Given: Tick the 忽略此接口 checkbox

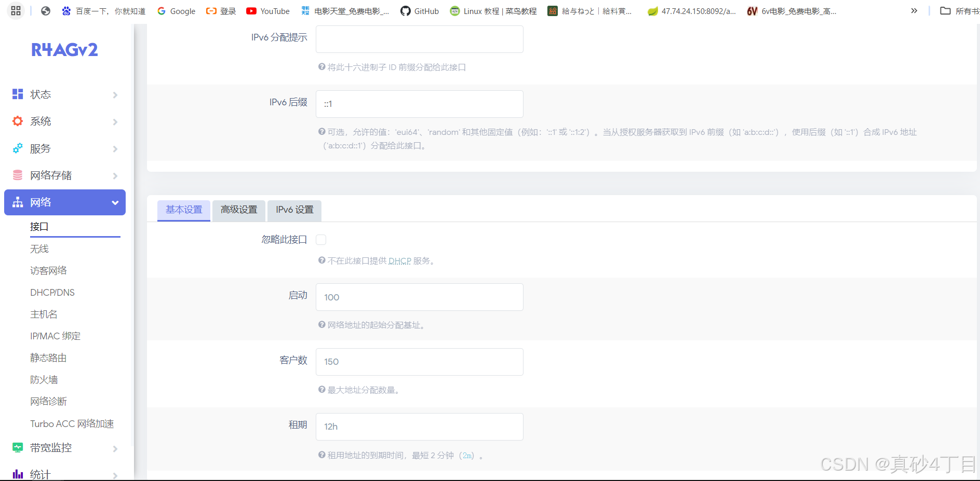Looking at the screenshot, I should pyautogui.click(x=321, y=240).
